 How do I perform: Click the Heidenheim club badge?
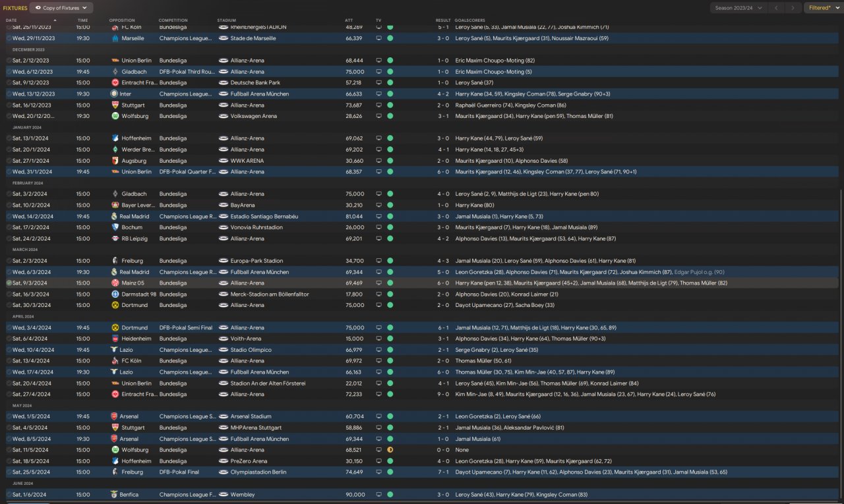[x=115, y=339]
